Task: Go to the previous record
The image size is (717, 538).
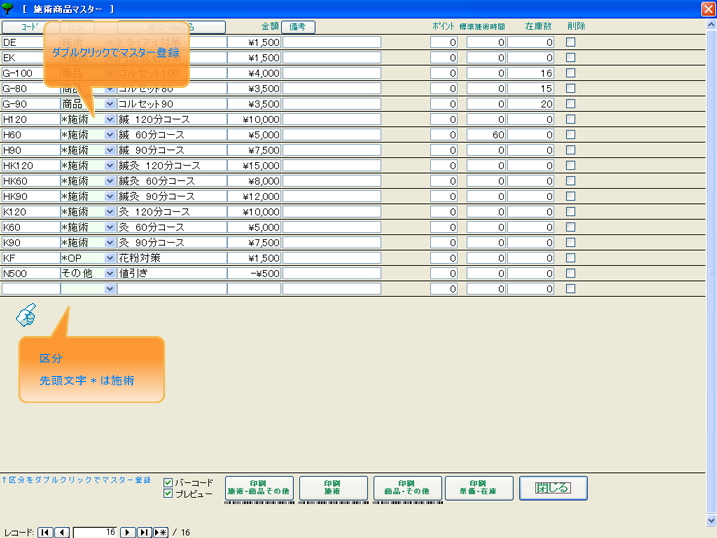Action: (x=62, y=532)
